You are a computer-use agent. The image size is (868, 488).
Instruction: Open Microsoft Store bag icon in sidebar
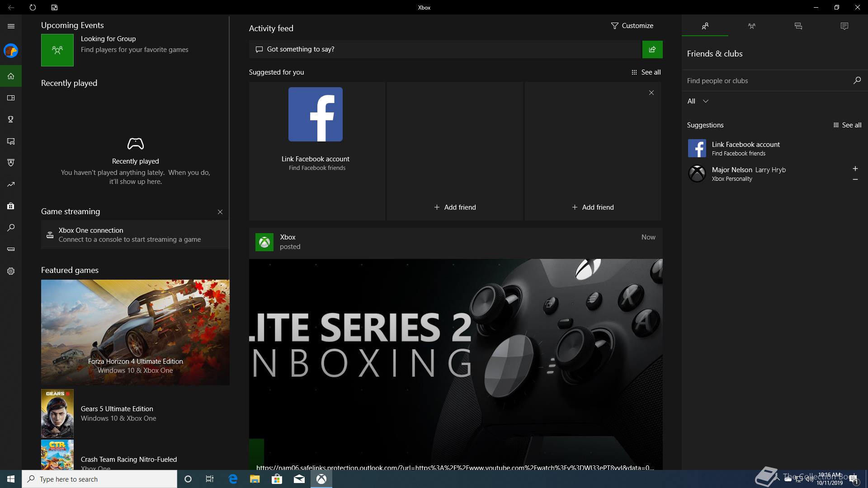pyautogui.click(x=11, y=206)
